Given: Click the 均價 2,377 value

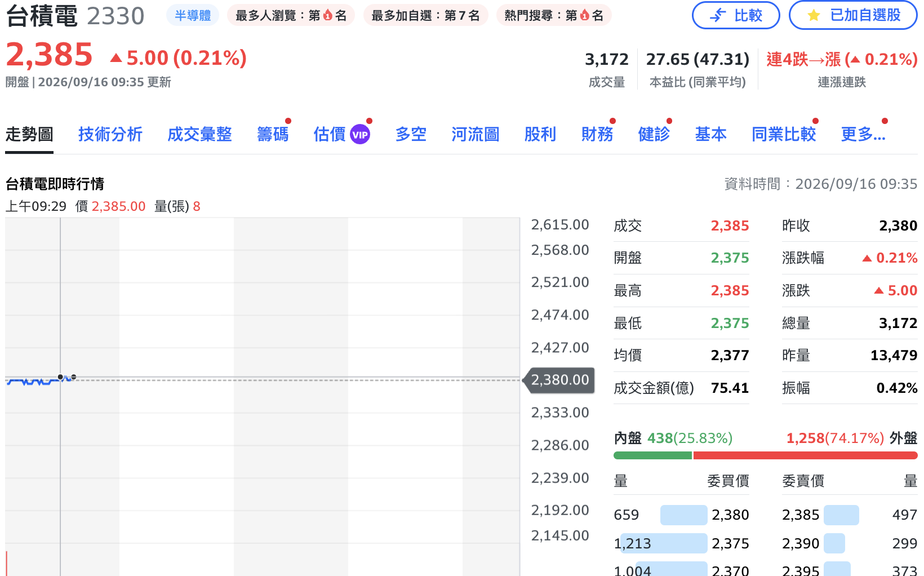Looking at the screenshot, I should pos(730,356).
